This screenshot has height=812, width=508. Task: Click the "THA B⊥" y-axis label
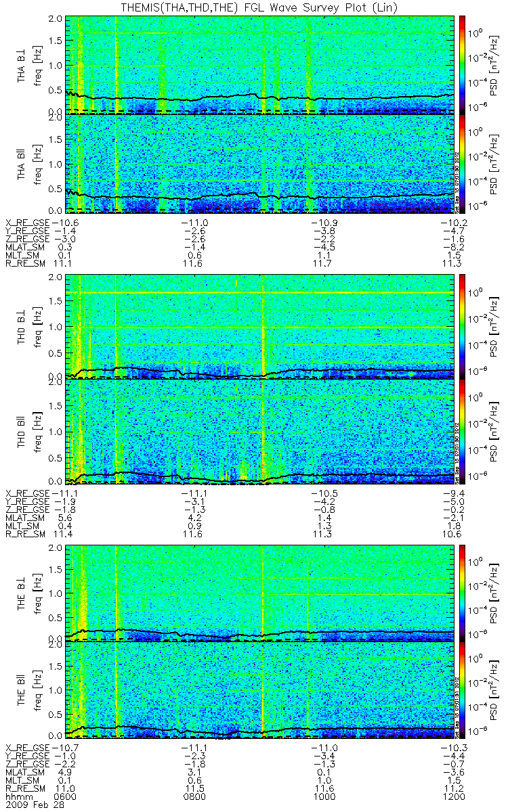click(22, 65)
